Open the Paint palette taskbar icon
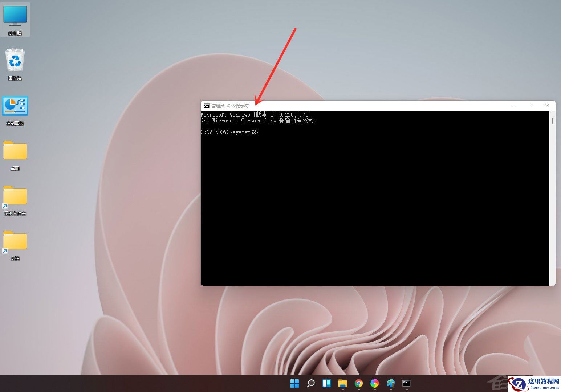 pos(390,383)
